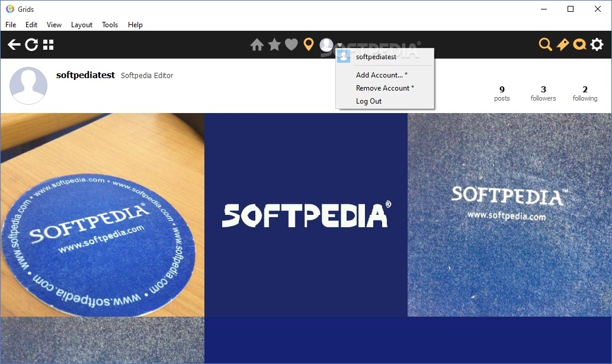Viewport: 612px width, 364px height.
Task: Close the Grids window
Action: (598, 9)
